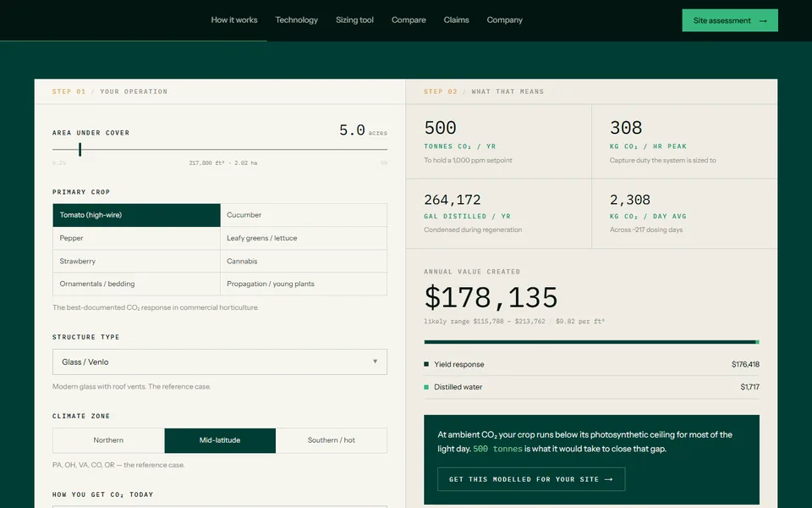Choose Cannabis as primary crop

pyautogui.click(x=304, y=262)
